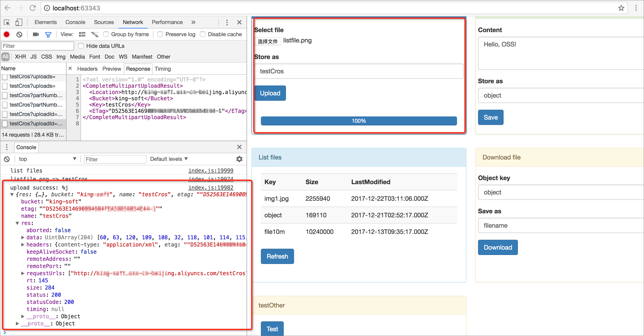644x336 pixels.
Task: Click the 100% upload progress bar
Action: click(359, 121)
